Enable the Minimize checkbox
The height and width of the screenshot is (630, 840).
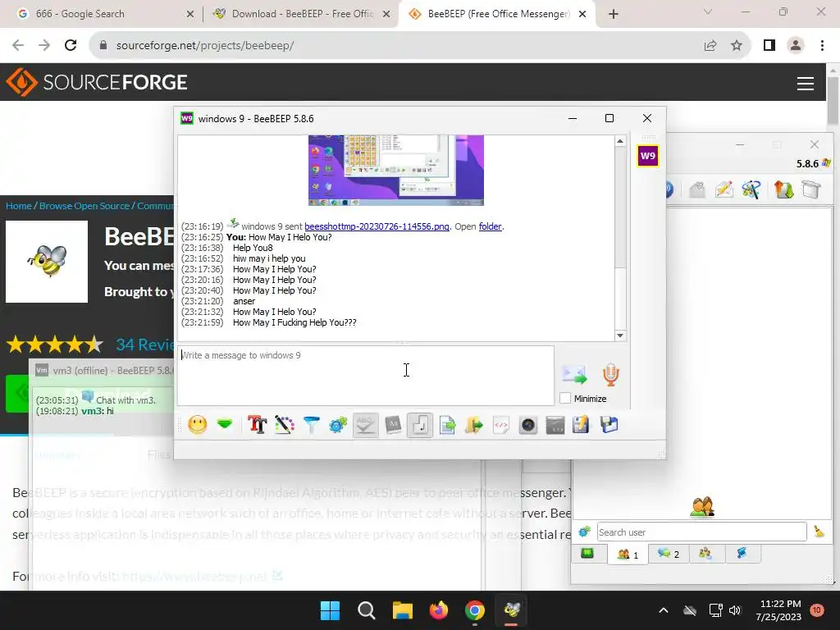pos(565,399)
